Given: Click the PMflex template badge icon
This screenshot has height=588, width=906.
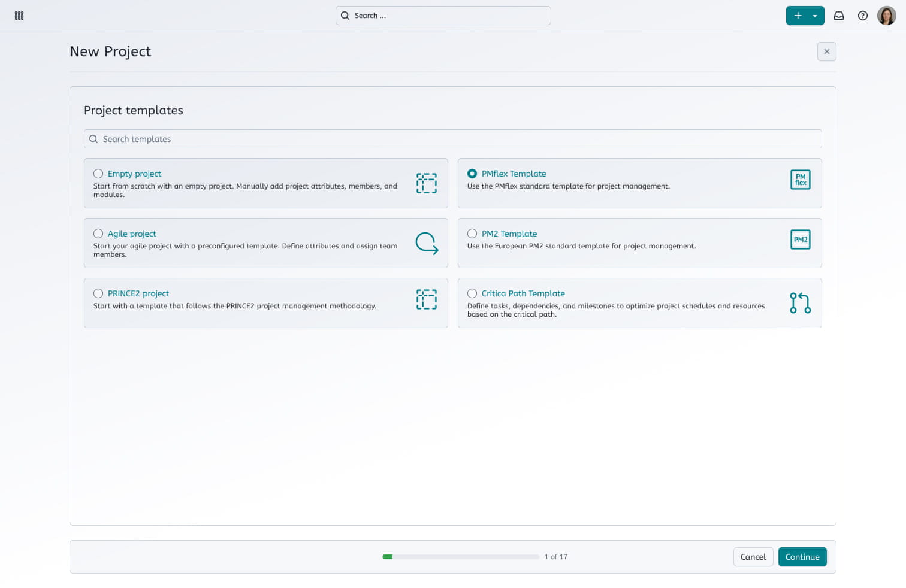Looking at the screenshot, I should [x=800, y=179].
